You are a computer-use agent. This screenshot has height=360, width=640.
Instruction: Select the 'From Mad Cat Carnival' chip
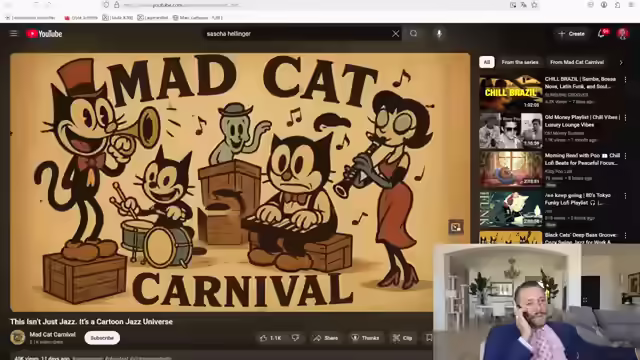[577, 62]
